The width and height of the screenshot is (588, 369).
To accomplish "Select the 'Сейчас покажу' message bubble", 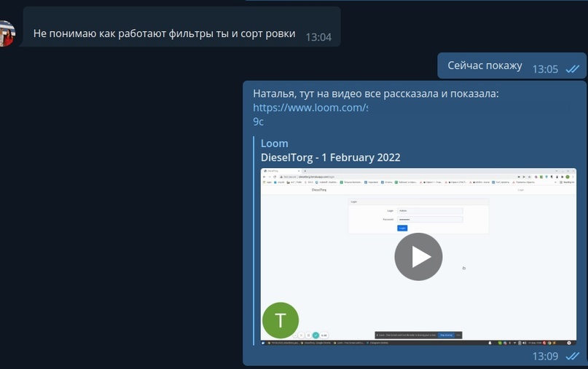I will (x=511, y=66).
